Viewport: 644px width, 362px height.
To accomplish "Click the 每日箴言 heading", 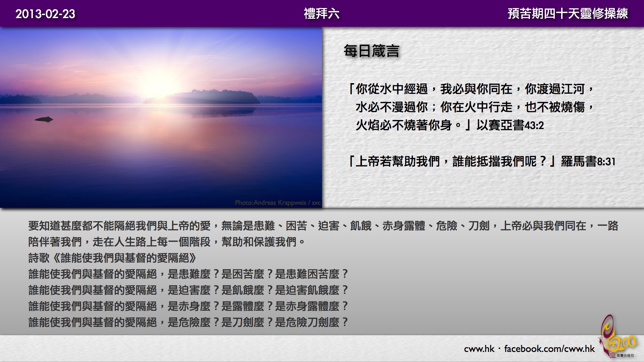I will coord(371,51).
